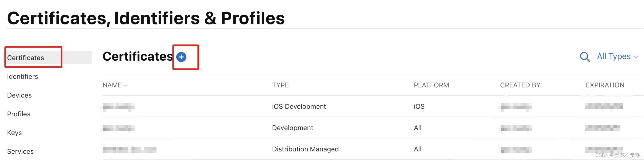
Task: Go to Identifiers in the sidebar
Action: tap(23, 76)
